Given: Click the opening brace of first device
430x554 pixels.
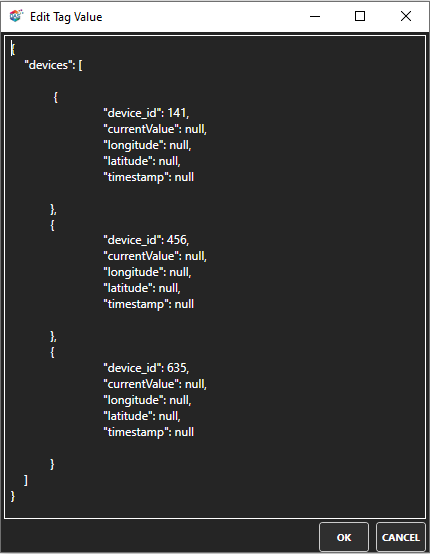Looking at the screenshot, I should click(x=55, y=97).
